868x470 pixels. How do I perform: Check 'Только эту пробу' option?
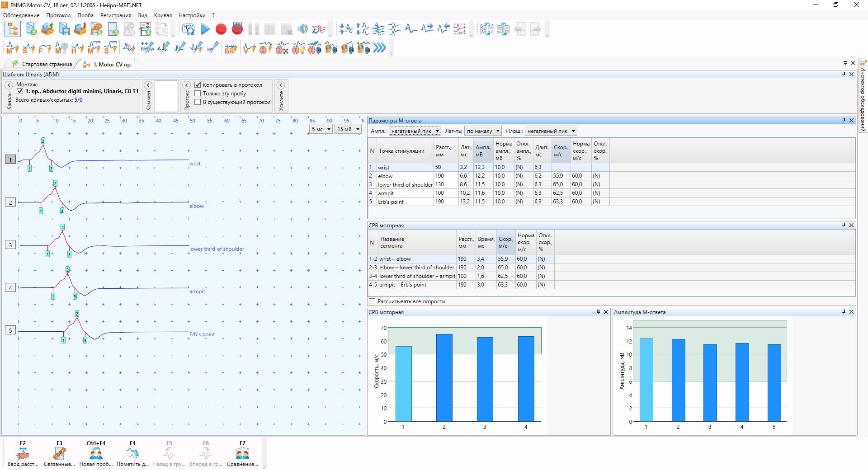point(198,94)
